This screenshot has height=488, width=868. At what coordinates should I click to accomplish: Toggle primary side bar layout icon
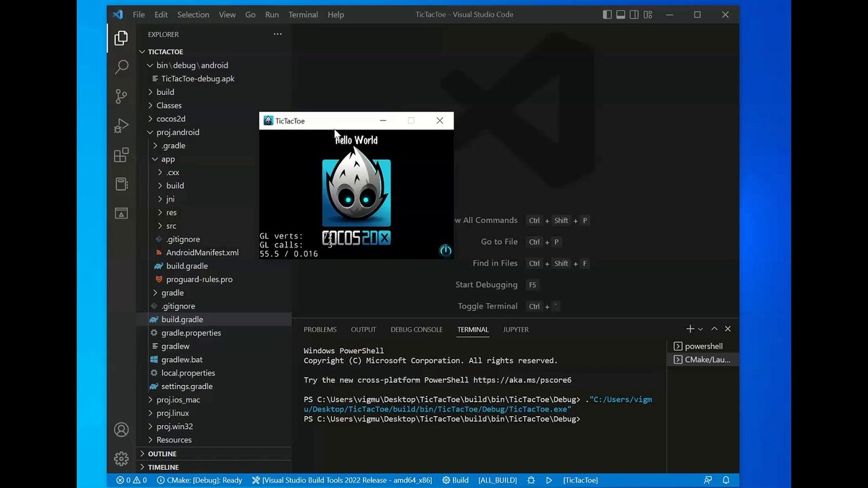point(607,14)
